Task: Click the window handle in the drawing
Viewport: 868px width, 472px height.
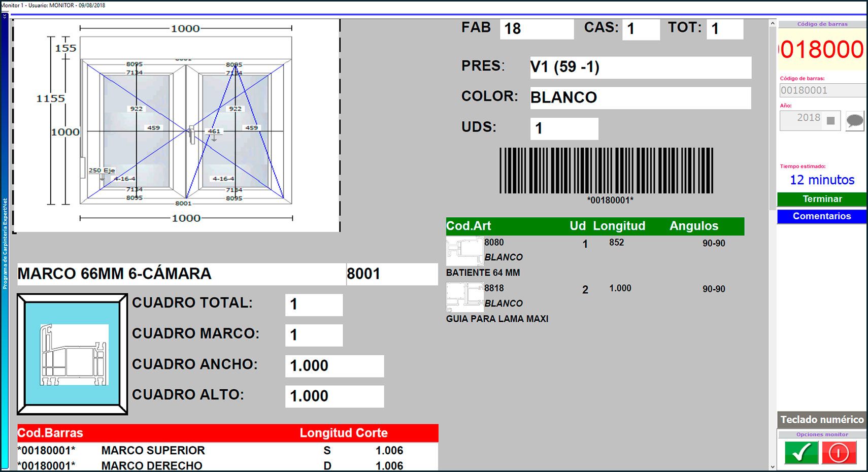Action: [191, 134]
